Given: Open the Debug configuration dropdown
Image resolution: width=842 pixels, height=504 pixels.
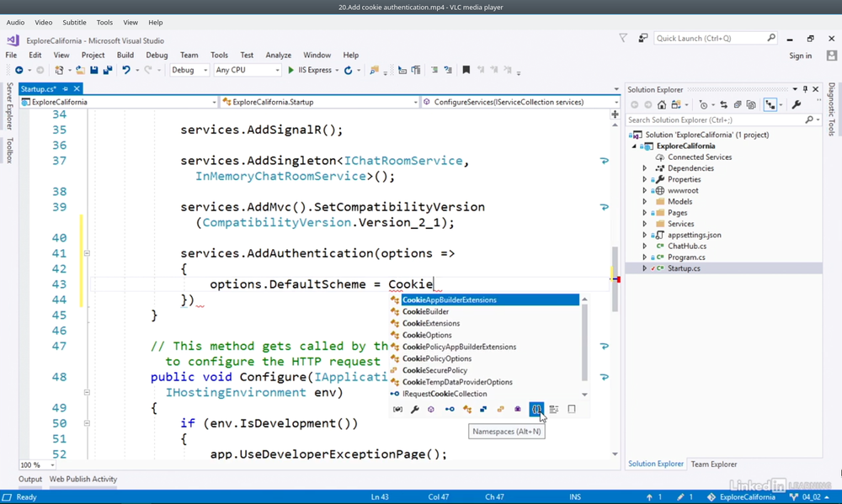Looking at the screenshot, I should pos(189,70).
